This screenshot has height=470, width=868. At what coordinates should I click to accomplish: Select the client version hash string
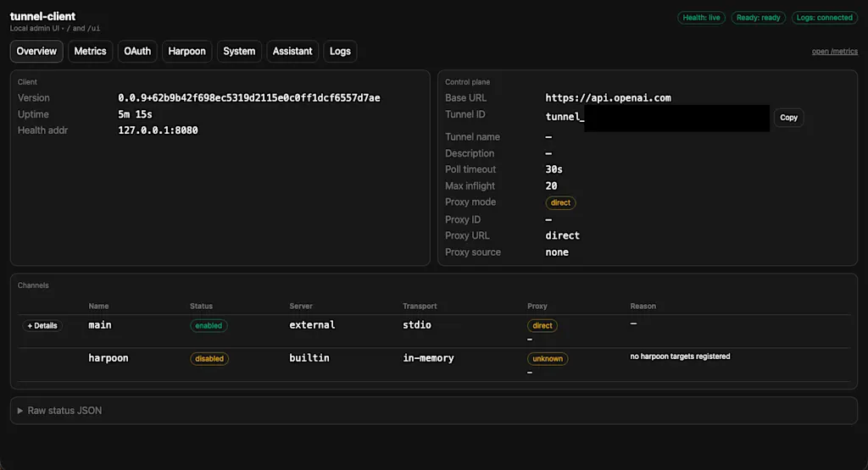coord(249,98)
